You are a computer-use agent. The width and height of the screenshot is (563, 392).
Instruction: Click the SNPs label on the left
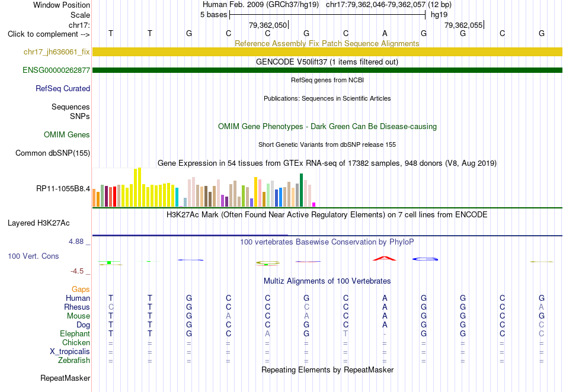80,116
